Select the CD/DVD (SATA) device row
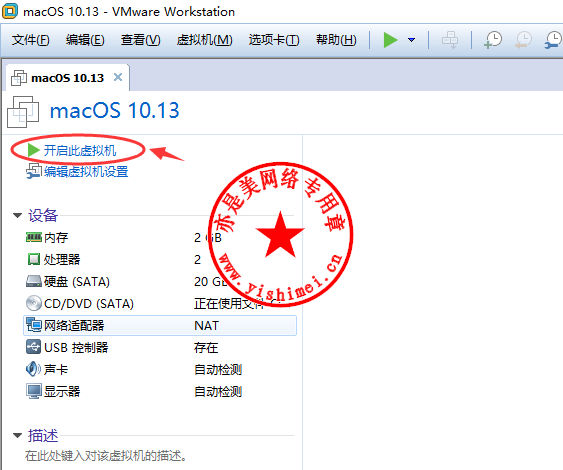Viewport: 563px width, 470px height. [x=160, y=303]
